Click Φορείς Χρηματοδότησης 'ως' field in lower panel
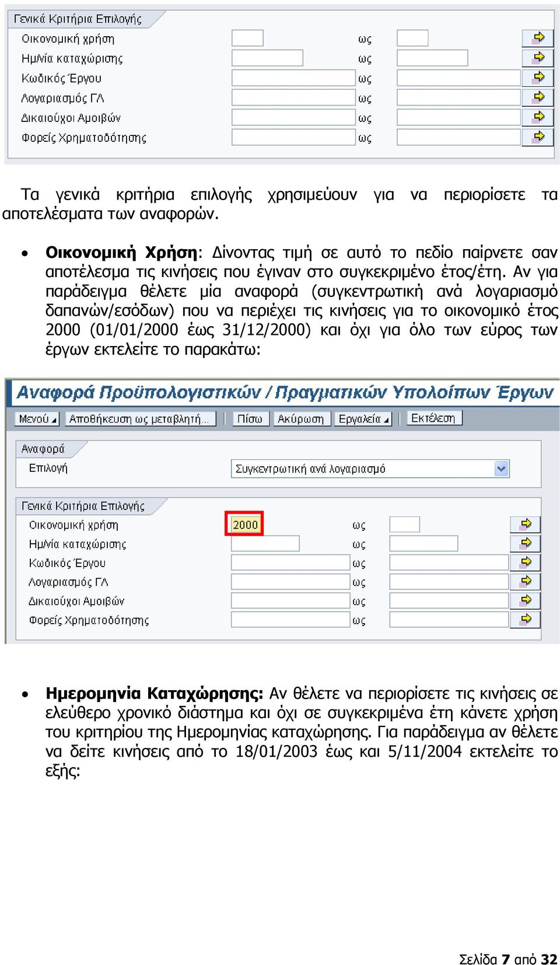 coord(449,620)
